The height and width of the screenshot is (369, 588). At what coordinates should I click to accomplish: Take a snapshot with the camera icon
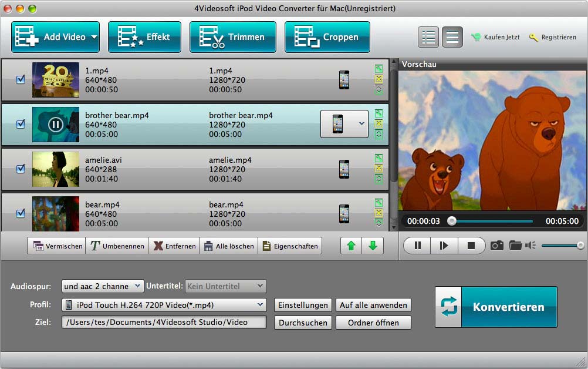(x=497, y=246)
